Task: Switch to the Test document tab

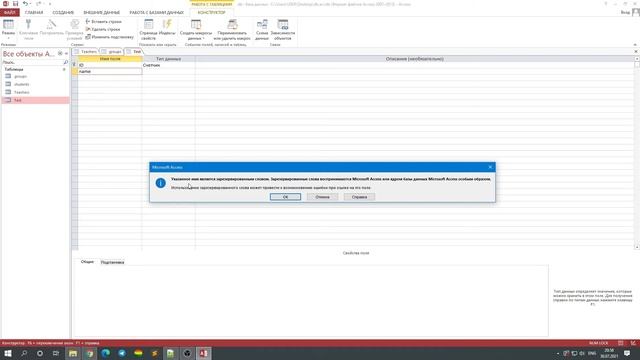Action: click(x=134, y=51)
